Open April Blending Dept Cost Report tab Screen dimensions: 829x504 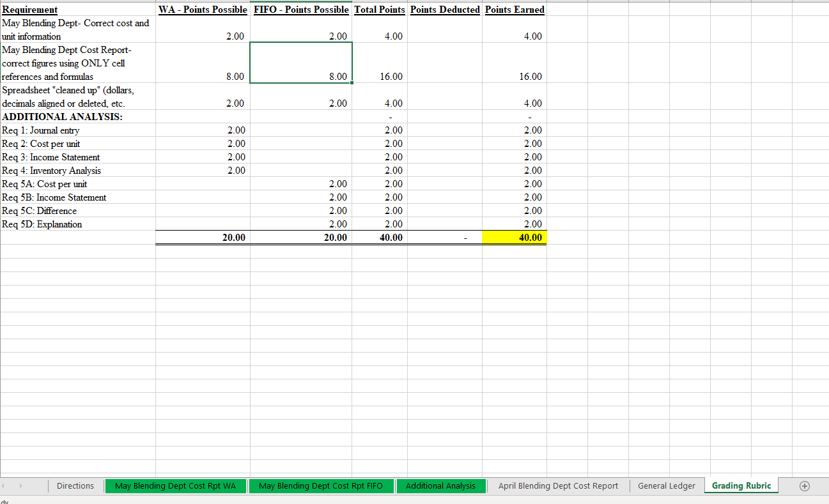(x=558, y=486)
